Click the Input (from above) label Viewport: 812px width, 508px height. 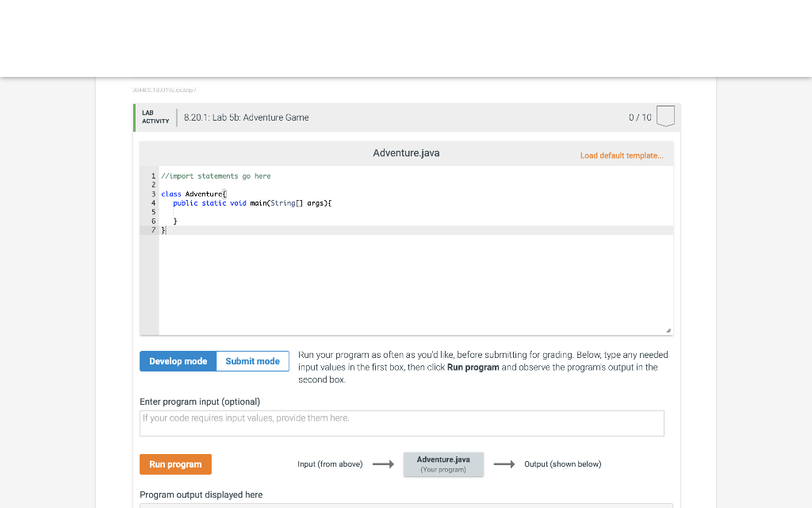[x=330, y=464]
